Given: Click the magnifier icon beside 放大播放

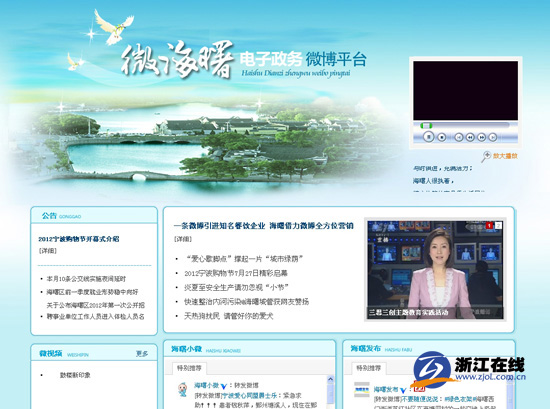Looking at the screenshot, I should pyautogui.click(x=486, y=156).
